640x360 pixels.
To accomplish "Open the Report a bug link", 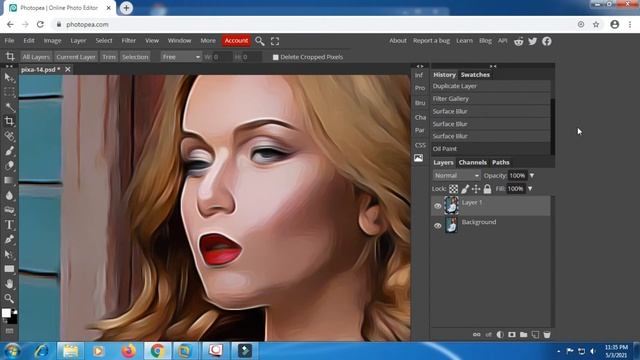I will coord(431,41).
